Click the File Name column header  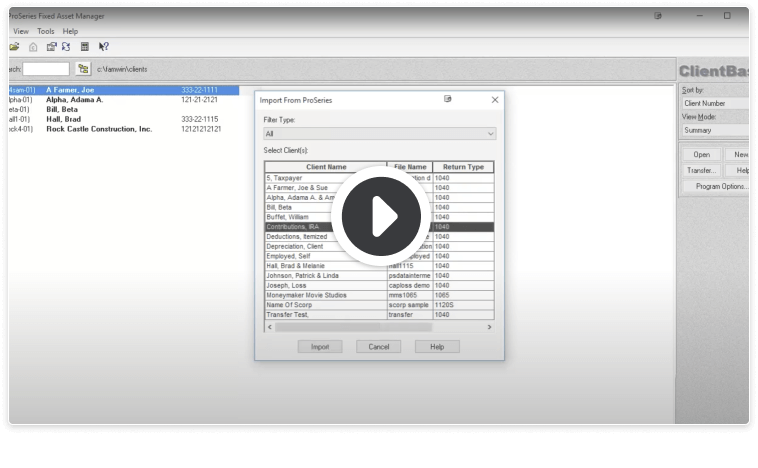click(410, 167)
